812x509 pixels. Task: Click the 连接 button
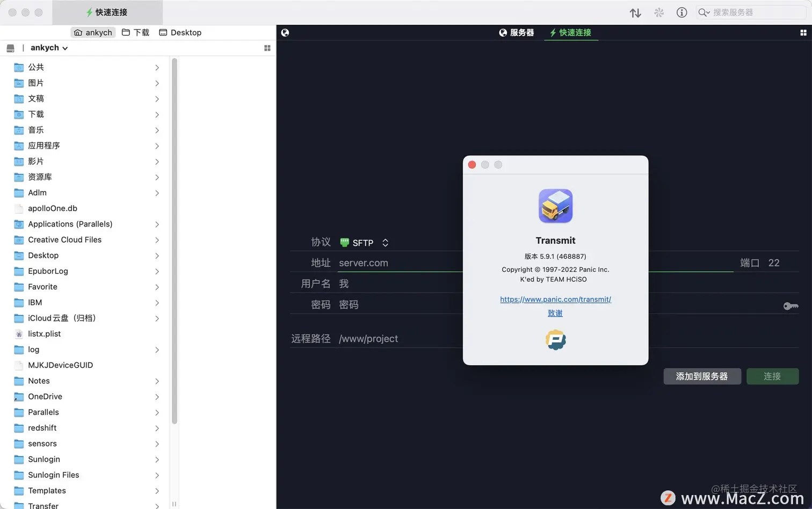[x=772, y=376]
